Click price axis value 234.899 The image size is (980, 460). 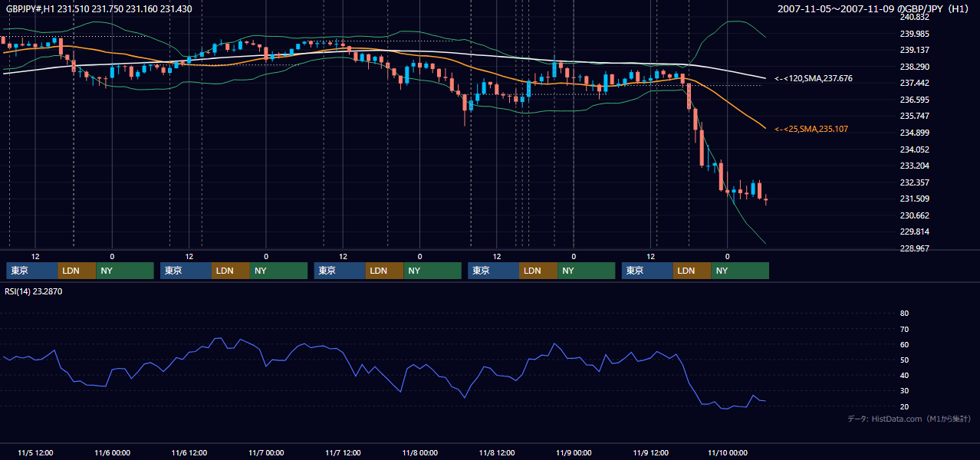coord(914,133)
